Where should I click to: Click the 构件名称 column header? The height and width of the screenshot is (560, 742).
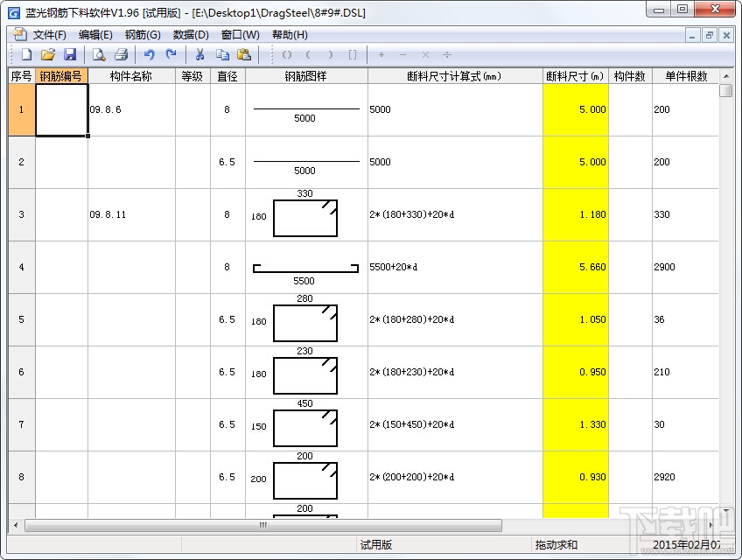(x=131, y=76)
